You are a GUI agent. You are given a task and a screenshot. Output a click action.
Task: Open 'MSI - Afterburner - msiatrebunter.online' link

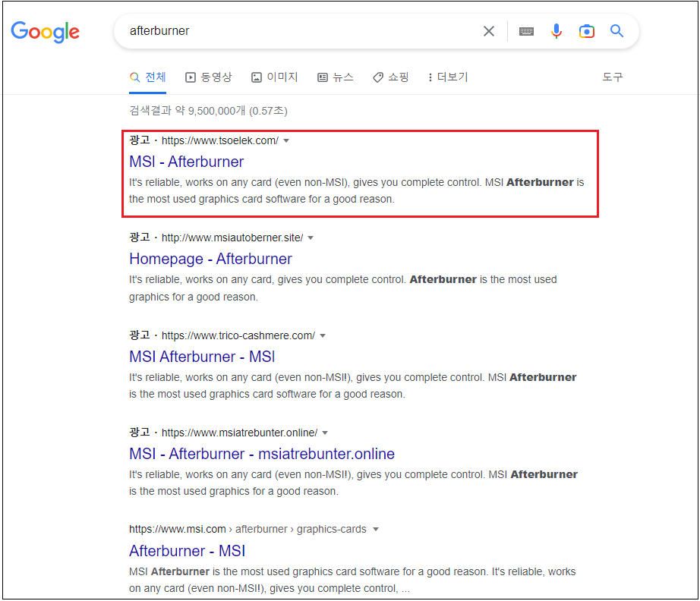pos(262,455)
